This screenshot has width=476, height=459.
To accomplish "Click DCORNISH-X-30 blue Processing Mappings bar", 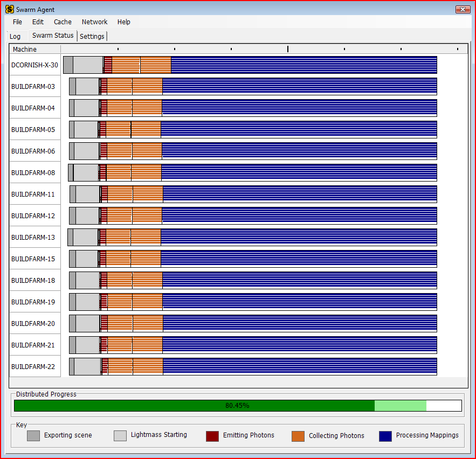I will pyautogui.click(x=304, y=65).
